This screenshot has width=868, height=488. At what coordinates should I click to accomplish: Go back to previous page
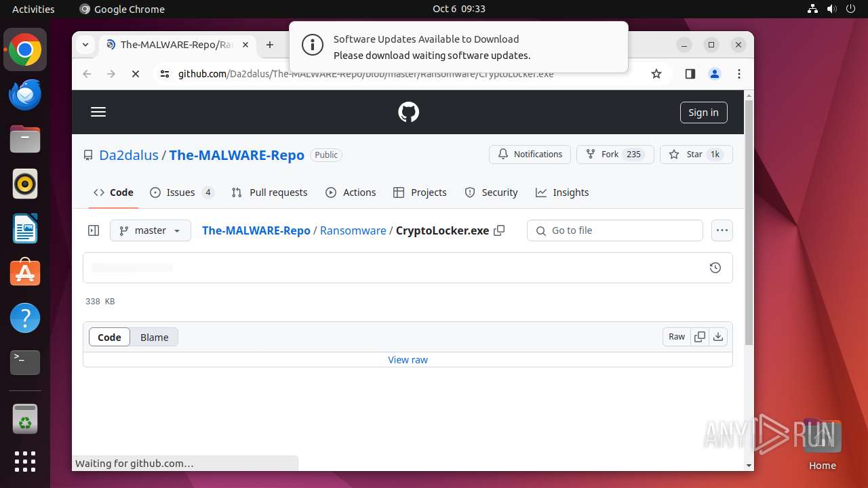pyautogui.click(x=87, y=74)
